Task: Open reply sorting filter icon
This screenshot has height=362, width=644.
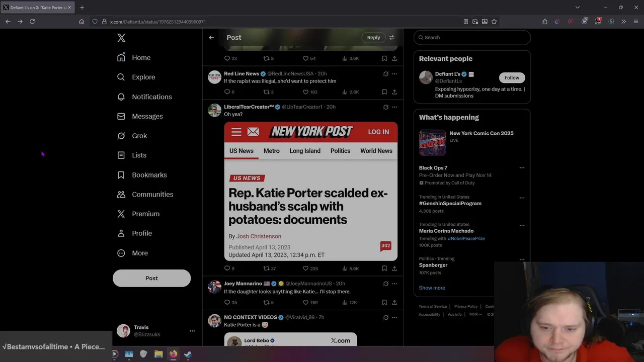Action: click(392, 38)
